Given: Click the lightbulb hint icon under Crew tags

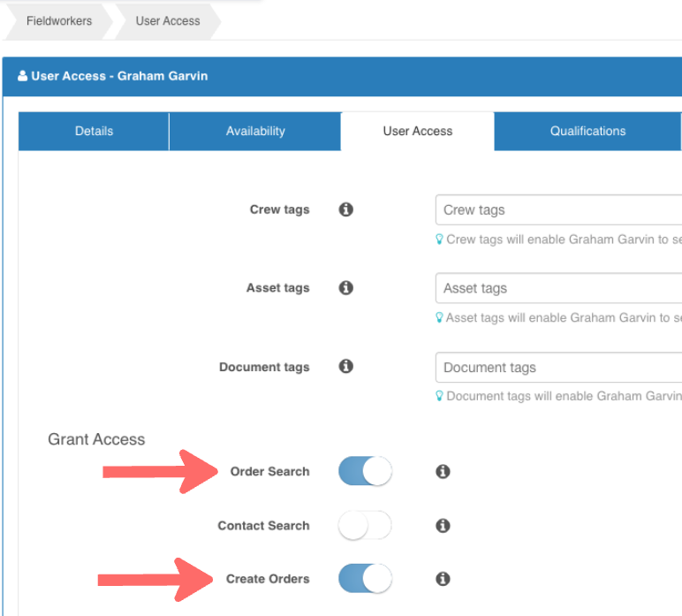Looking at the screenshot, I should coord(439,240).
